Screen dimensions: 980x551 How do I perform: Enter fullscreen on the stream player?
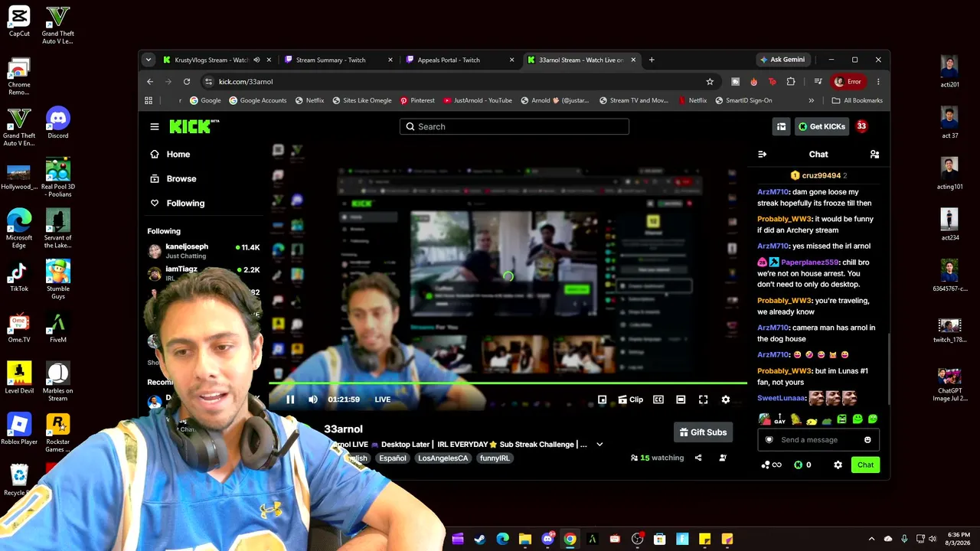click(x=703, y=399)
